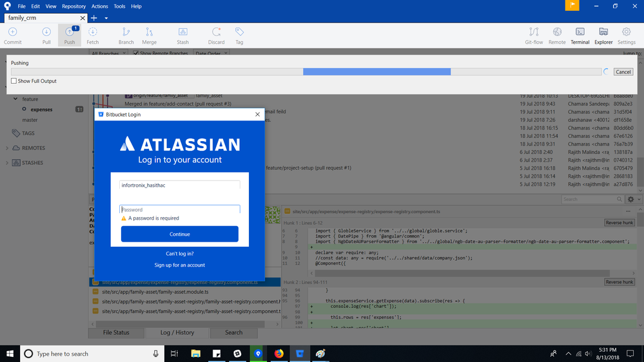This screenshot has height=362, width=644.
Task: Open the Edit menu
Action: 35,6
